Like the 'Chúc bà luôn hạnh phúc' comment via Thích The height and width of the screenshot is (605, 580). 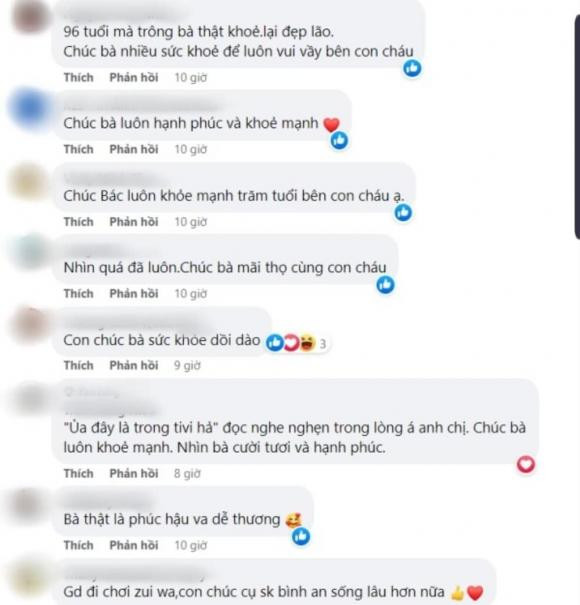coord(79,149)
